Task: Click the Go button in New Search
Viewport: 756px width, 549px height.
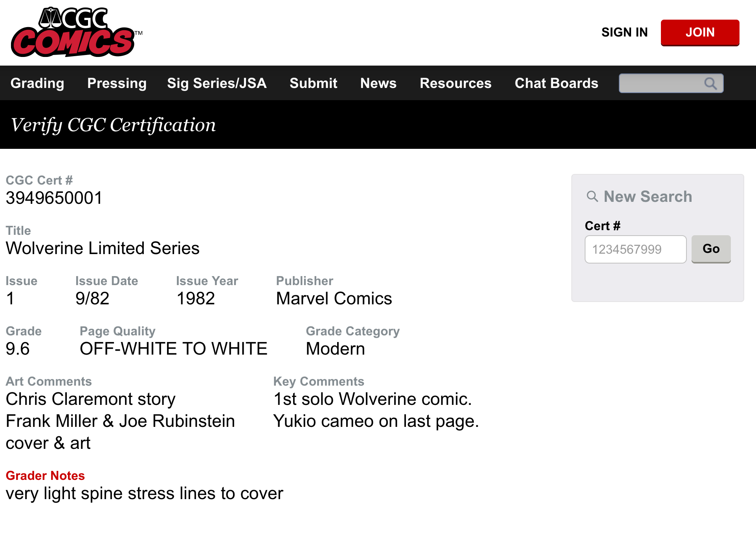Action: [711, 249]
